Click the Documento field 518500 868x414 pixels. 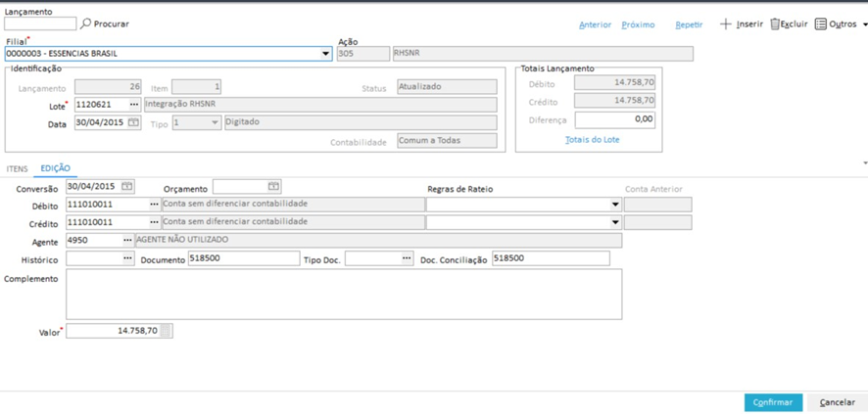[x=244, y=258]
